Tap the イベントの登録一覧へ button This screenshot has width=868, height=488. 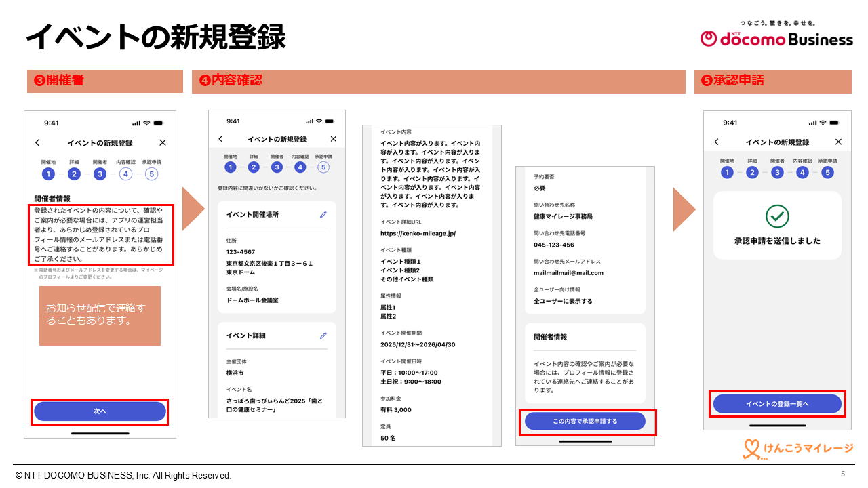click(x=777, y=404)
